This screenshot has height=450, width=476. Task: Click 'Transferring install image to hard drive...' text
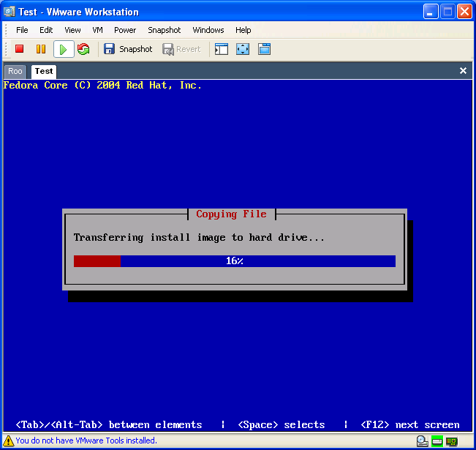(199, 238)
